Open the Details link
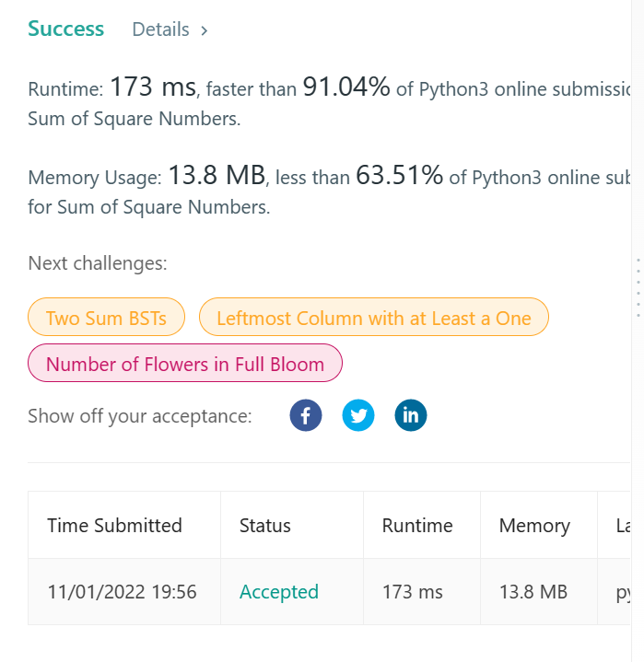 tap(160, 29)
